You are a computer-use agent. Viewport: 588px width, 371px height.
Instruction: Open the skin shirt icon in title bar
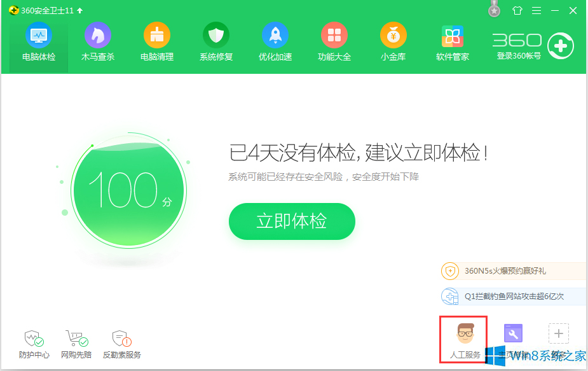[517, 11]
